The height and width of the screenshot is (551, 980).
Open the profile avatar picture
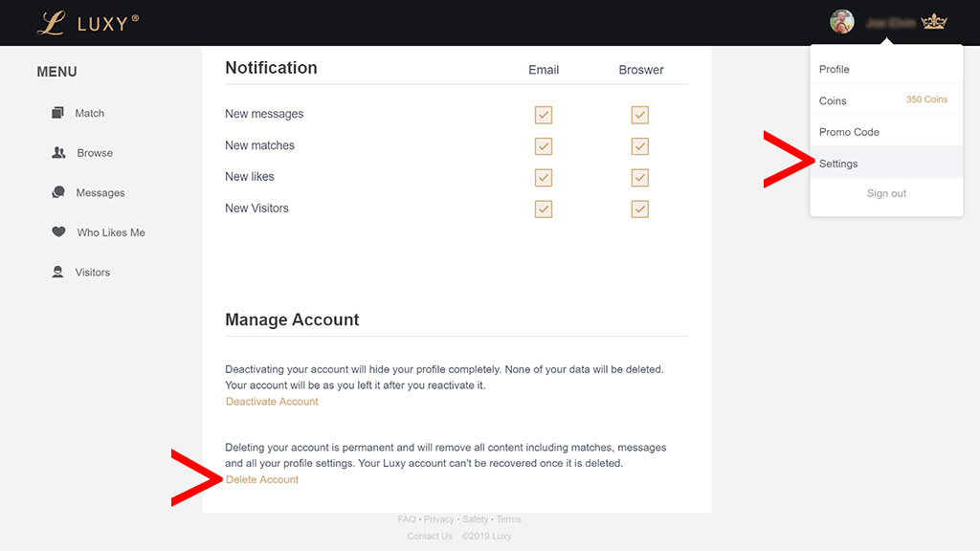(841, 20)
